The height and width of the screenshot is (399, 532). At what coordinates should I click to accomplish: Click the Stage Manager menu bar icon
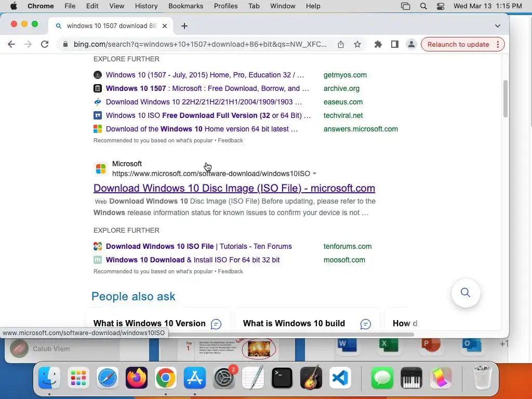pos(405,6)
